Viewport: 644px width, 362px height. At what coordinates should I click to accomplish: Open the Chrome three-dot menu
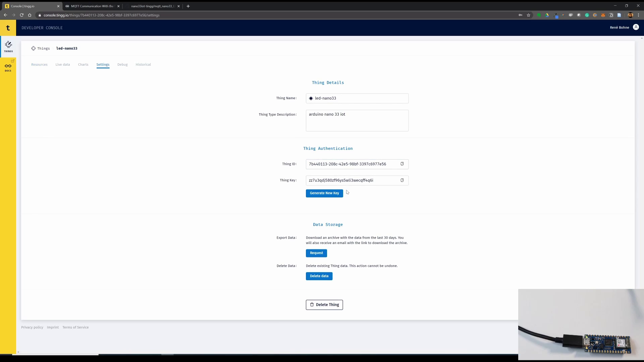point(638,15)
